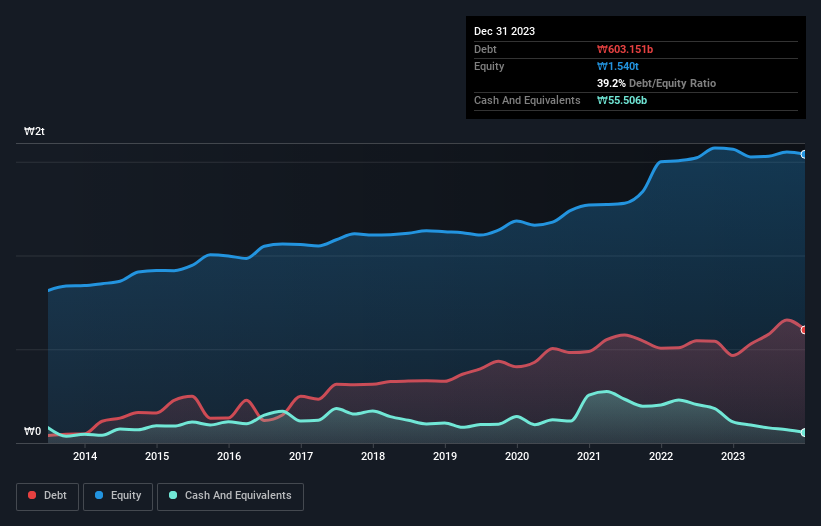Click the 2018 x-axis label

point(373,456)
